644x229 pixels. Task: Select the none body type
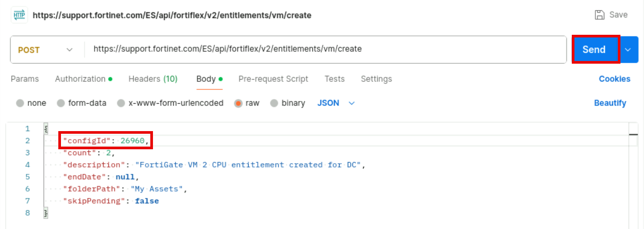[31, 103]
